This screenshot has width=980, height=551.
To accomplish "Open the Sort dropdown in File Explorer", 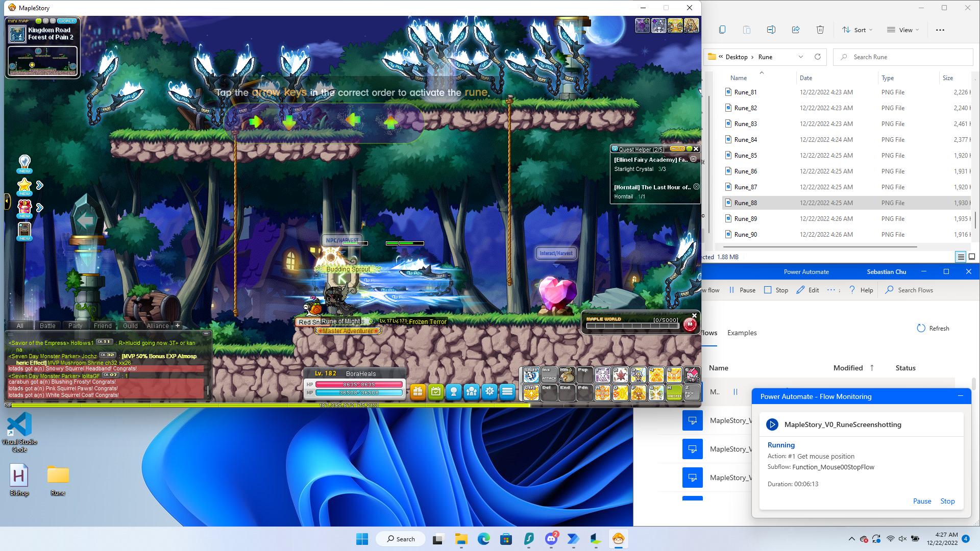I will coord(857,30).
